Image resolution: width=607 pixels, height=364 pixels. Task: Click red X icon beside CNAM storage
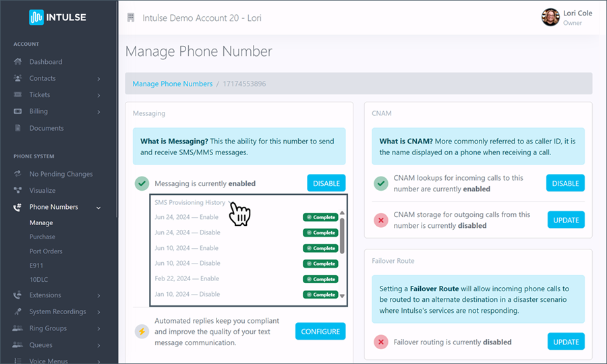(381, 220)
